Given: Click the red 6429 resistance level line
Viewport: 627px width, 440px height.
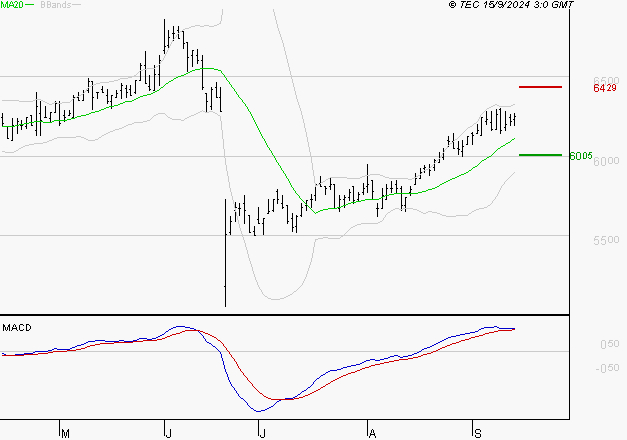Looking at the screenshot, I should point(540,87).
